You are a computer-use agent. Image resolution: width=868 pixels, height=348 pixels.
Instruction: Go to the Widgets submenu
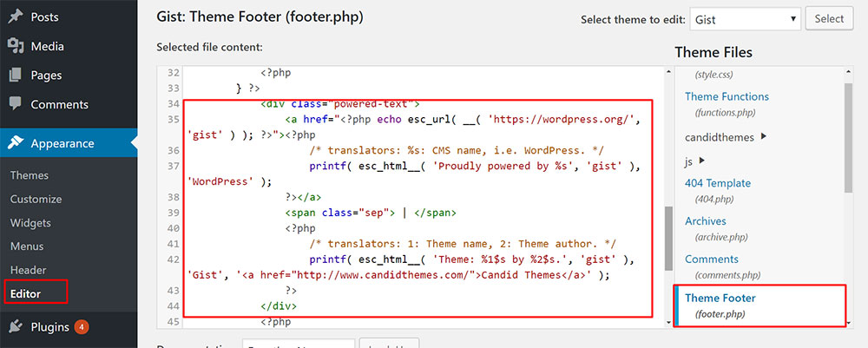click(30, 223)
